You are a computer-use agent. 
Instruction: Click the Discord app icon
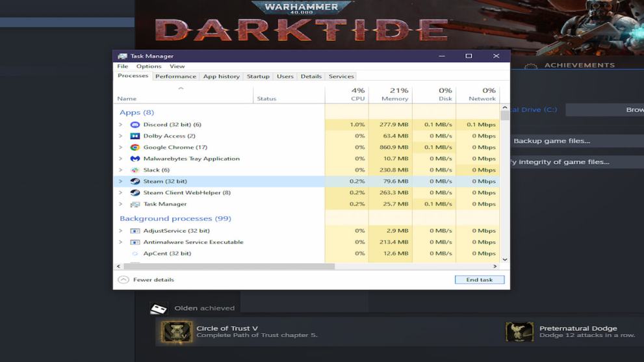click(135, 125)
